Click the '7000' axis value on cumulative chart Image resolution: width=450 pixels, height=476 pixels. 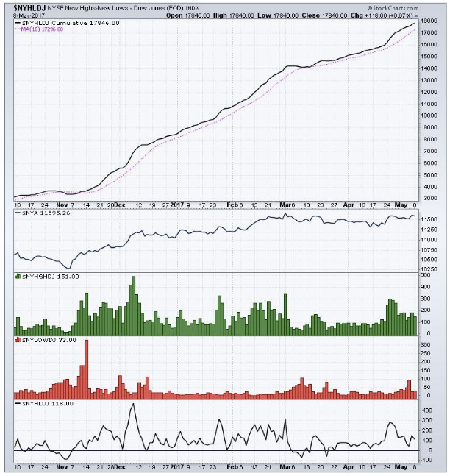(x=430, y=151)
